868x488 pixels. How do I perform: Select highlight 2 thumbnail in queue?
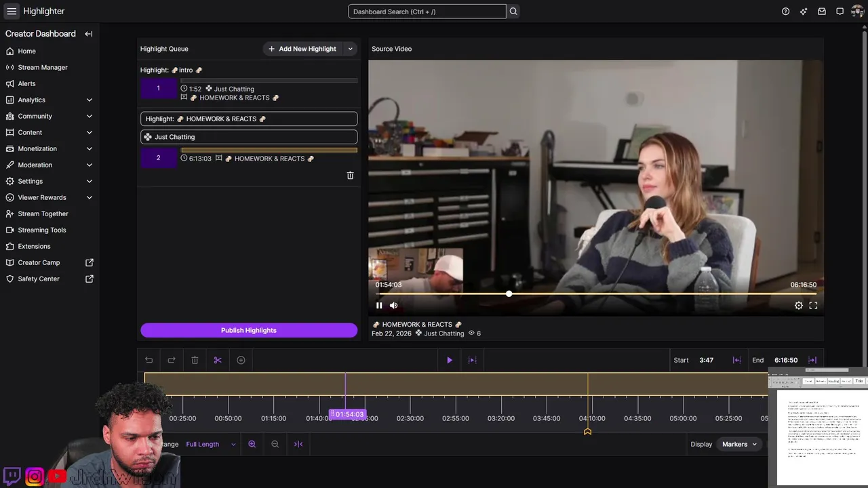tap(159, 158)
